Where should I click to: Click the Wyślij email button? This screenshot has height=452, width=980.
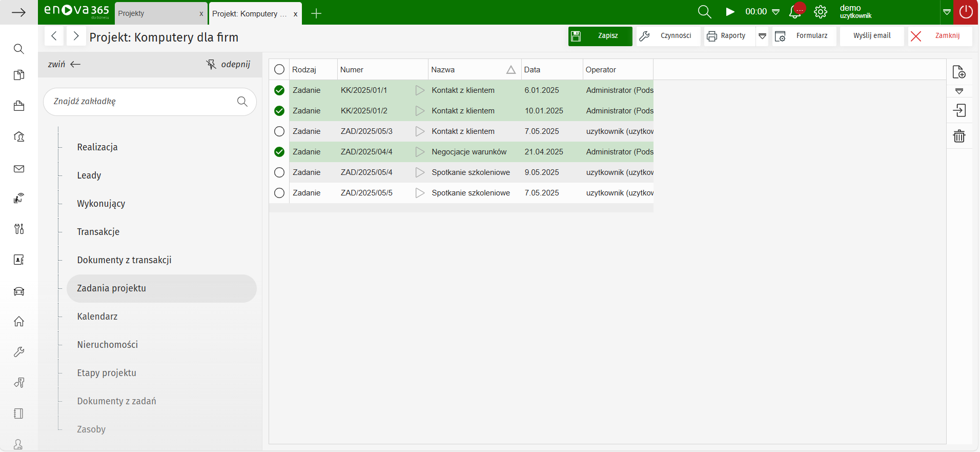coord(872,36)
